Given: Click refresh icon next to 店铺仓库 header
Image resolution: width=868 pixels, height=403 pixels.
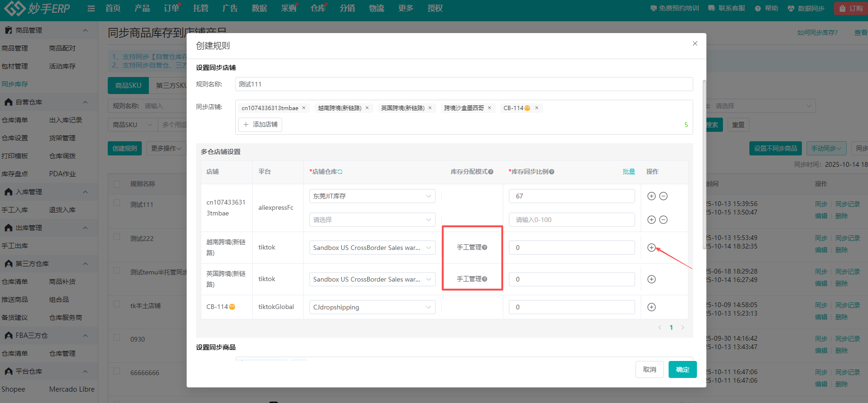Looking at the screenshot, I should [x=340, y=172].
